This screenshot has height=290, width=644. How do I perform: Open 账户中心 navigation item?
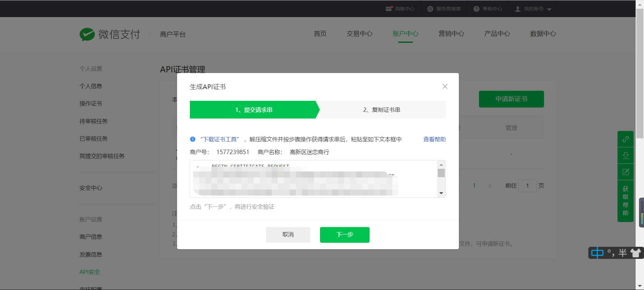click(x=406, y=34)
